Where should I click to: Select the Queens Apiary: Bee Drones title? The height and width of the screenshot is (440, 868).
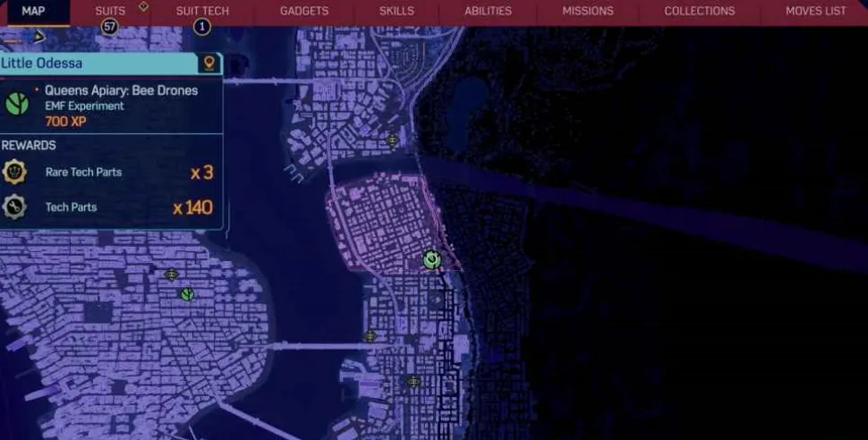pyautogui.click(x=121, y=90)
